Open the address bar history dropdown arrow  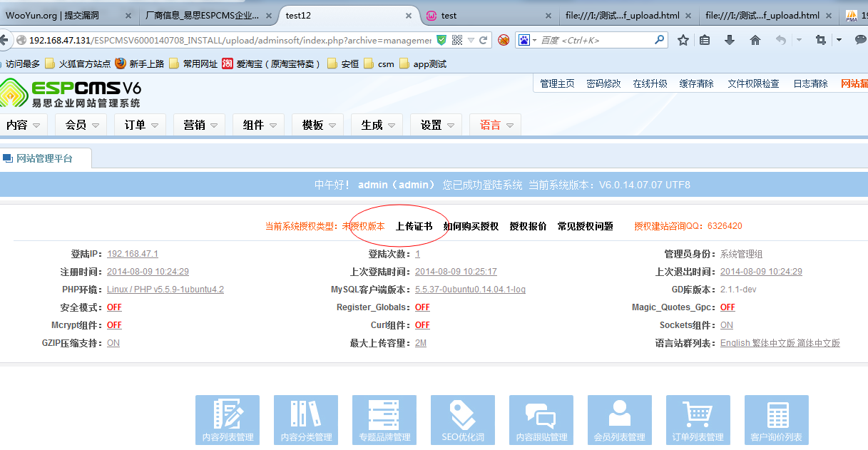(x=472, y=40)
